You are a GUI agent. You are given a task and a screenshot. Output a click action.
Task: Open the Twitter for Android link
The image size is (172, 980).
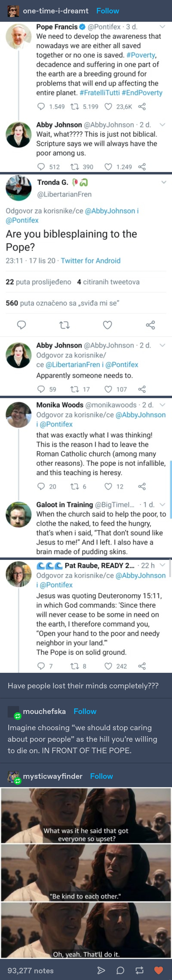pos(90,261)
